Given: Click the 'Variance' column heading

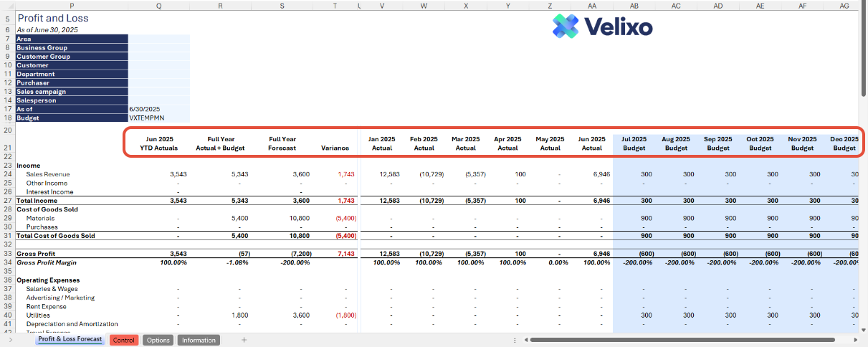Looking at the screenshot, I should [x=335, y=148].
